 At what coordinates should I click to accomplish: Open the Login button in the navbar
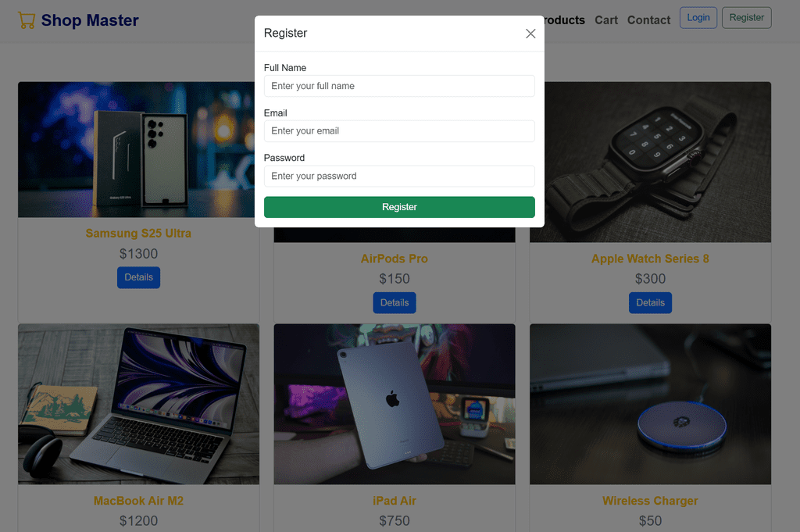[x=698, y=18]
